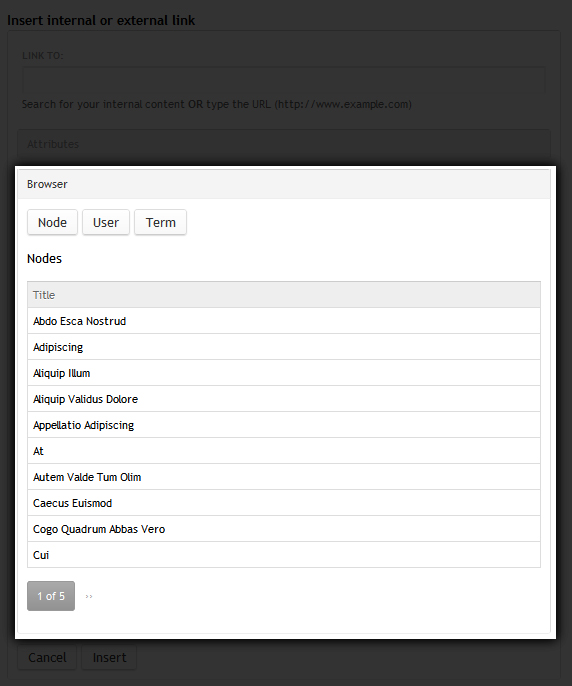
Task: Switch browser to User tab
Action: 106,222
